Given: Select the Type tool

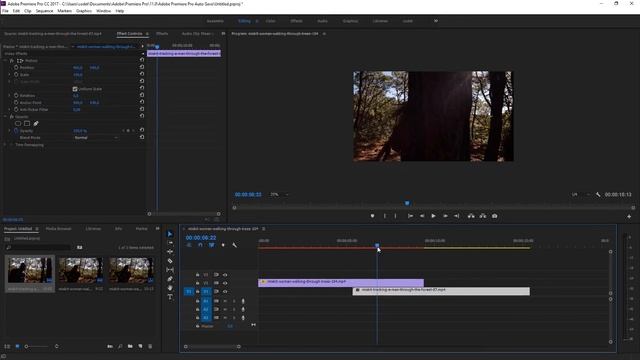Looking at the screenshot, I should pyautogui.click(x=170, y=297).
